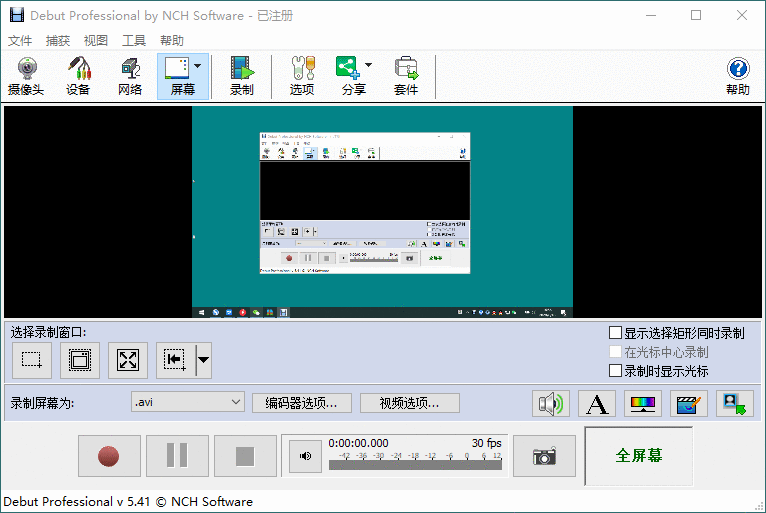Click the 30 fps indicator
Image resolution: width=766 pixels, height=513 pixels.
[x=487, y=443]
